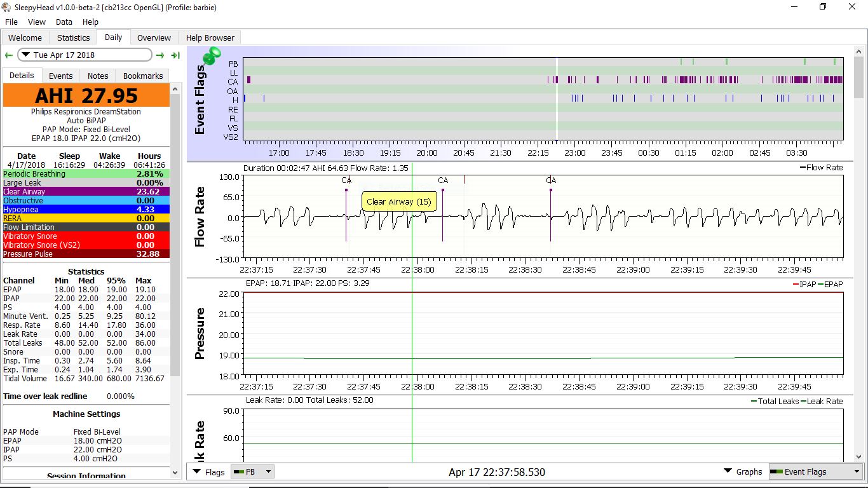Switch to the Statistics tab
868x488 pixels.
73,37
